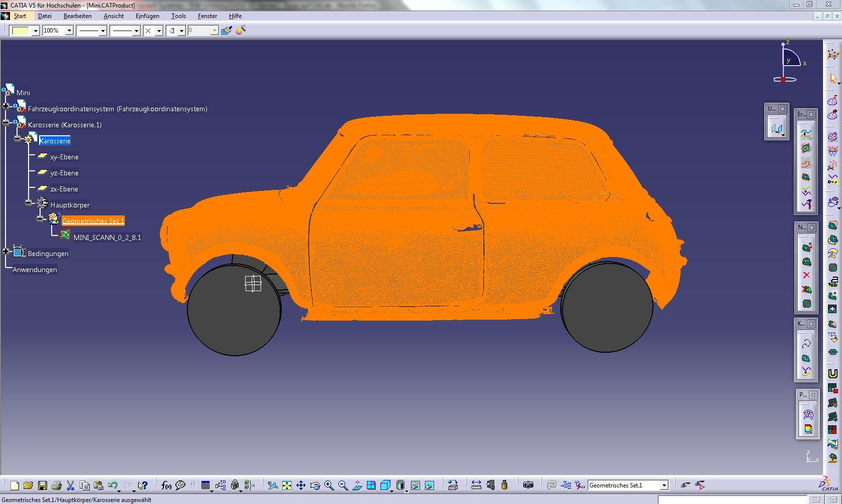
Task: Click the Update All spiral icon
Action: [x=551, y=485]
